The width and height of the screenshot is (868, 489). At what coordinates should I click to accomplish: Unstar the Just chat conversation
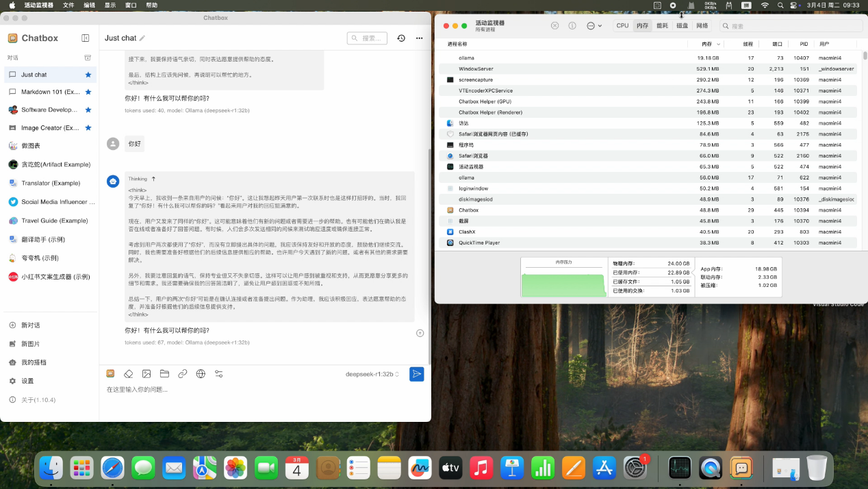click(88, 75)
